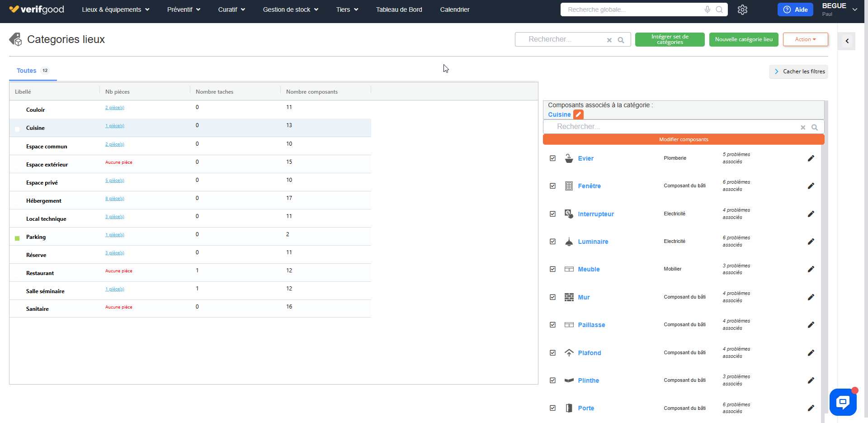
Task: Open the 2 pièce(s) link for Couloir
Action: [115, 108]
